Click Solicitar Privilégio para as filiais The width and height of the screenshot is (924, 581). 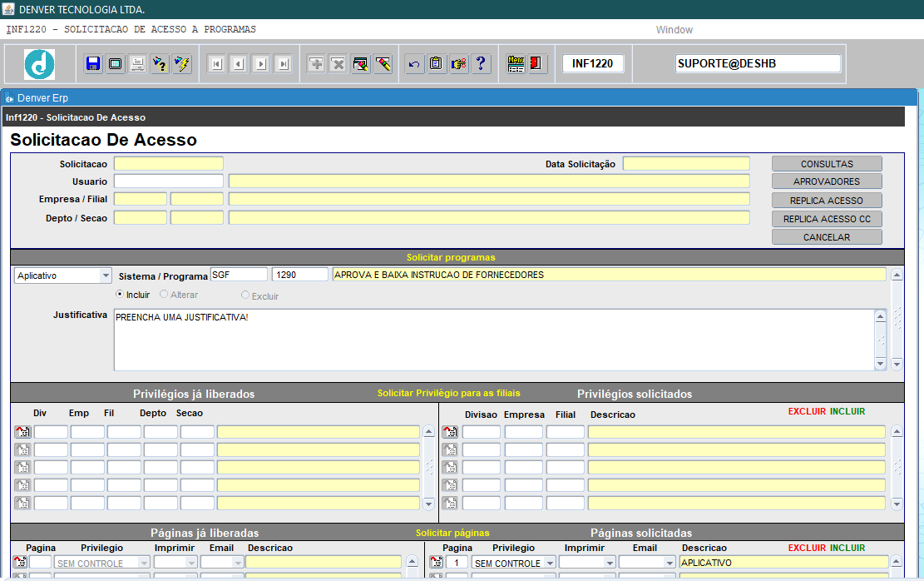(x=449, y=393)
